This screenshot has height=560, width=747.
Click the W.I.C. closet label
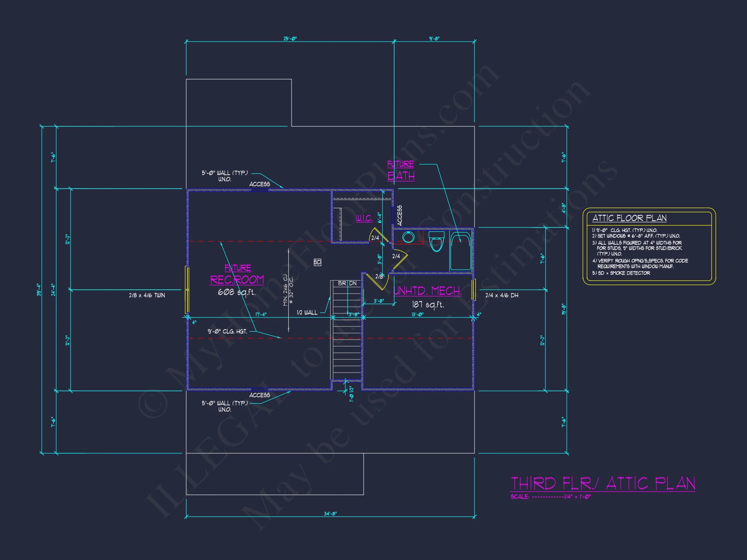pos(364,218)
